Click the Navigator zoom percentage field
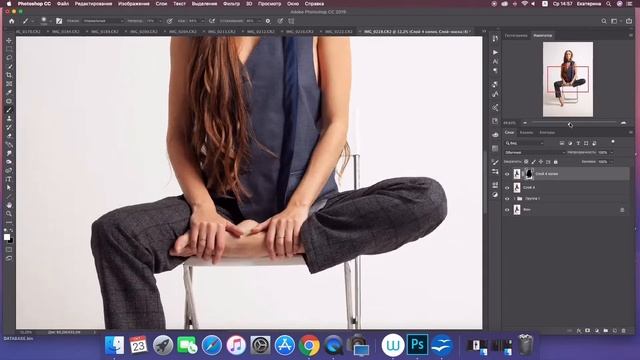This screenshot has width=640, height=360. pyautogui.click(x=509, y=123)
